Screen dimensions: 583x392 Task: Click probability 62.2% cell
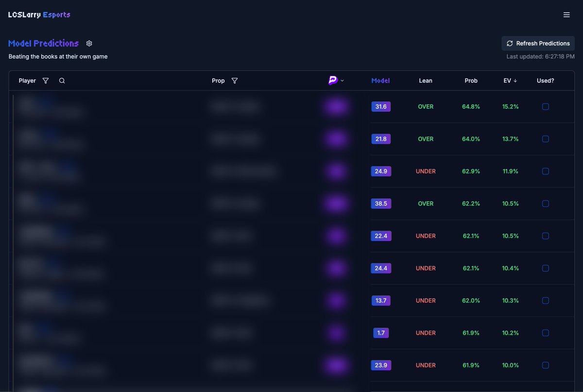[x=471, y=204]
